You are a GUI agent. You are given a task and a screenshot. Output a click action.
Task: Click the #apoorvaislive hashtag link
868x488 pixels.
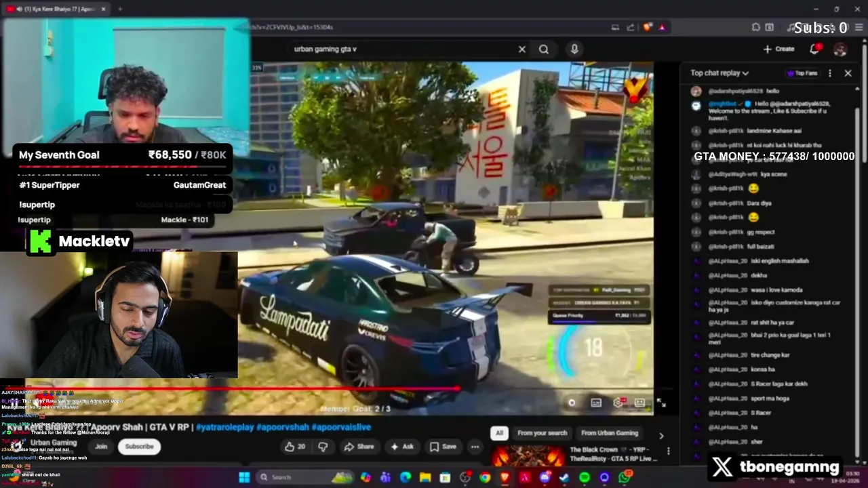pyautogui.click(x=341, y=427)
